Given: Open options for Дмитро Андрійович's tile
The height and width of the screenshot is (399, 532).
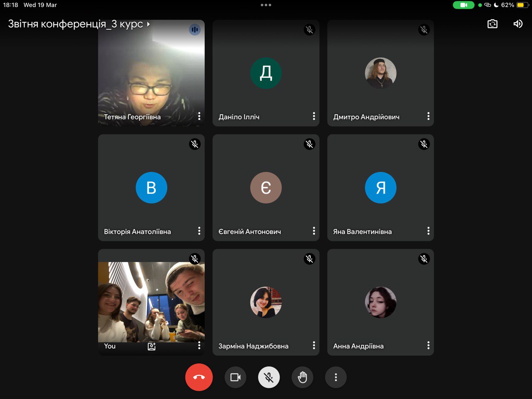Looking at the screenshot, I should coord(428,116).
